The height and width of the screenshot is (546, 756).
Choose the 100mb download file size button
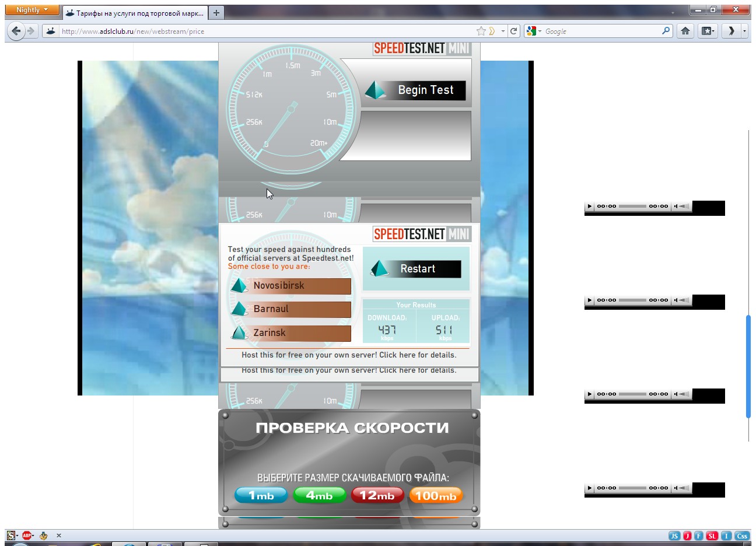pyautogui.click(x=436, y=495)
